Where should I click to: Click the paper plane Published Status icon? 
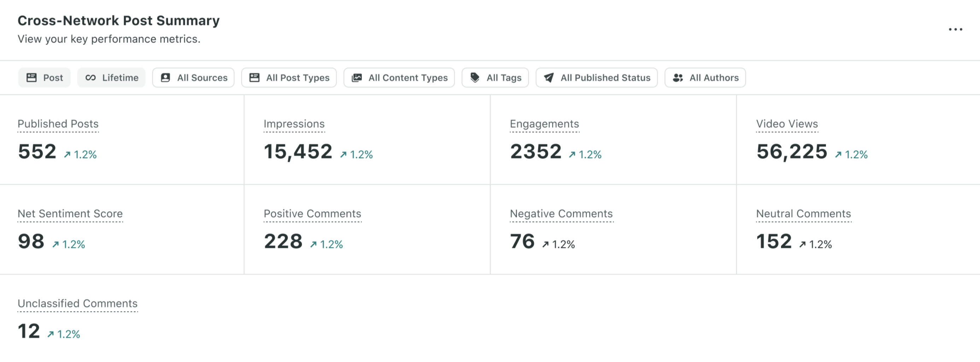tap(549, 77)
